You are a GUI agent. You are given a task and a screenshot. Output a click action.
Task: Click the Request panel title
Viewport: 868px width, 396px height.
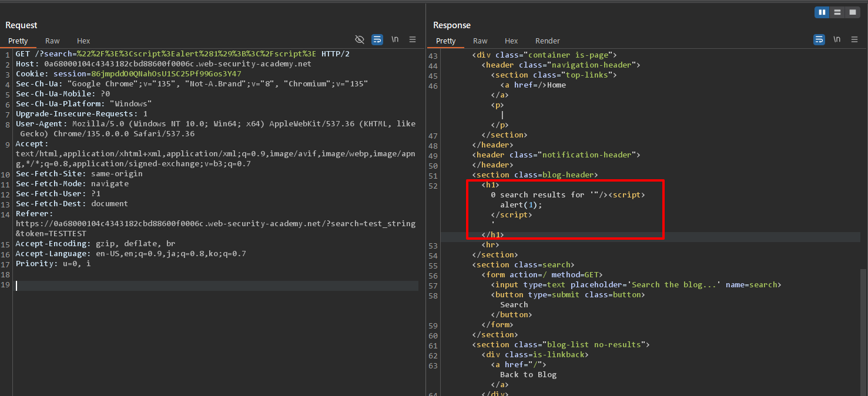click(x=21, y=25)
